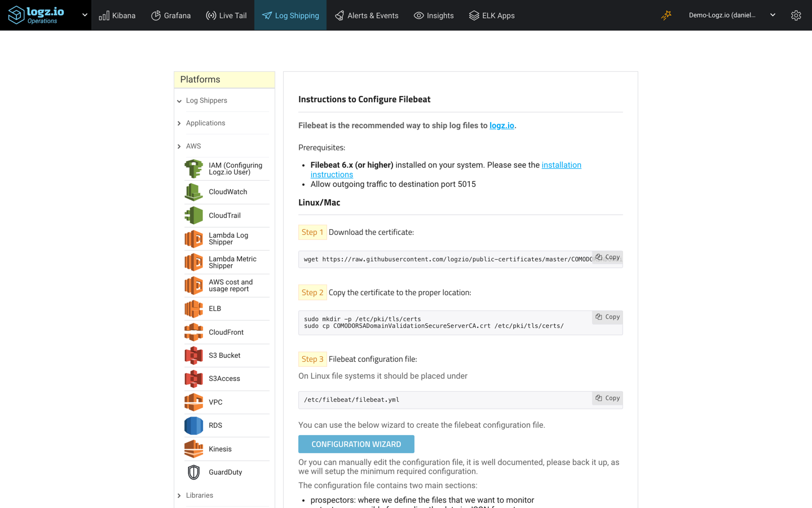Screen dimensions: 812x508
Task: Click the logz.io Operations logo
Action: (36, 15)
